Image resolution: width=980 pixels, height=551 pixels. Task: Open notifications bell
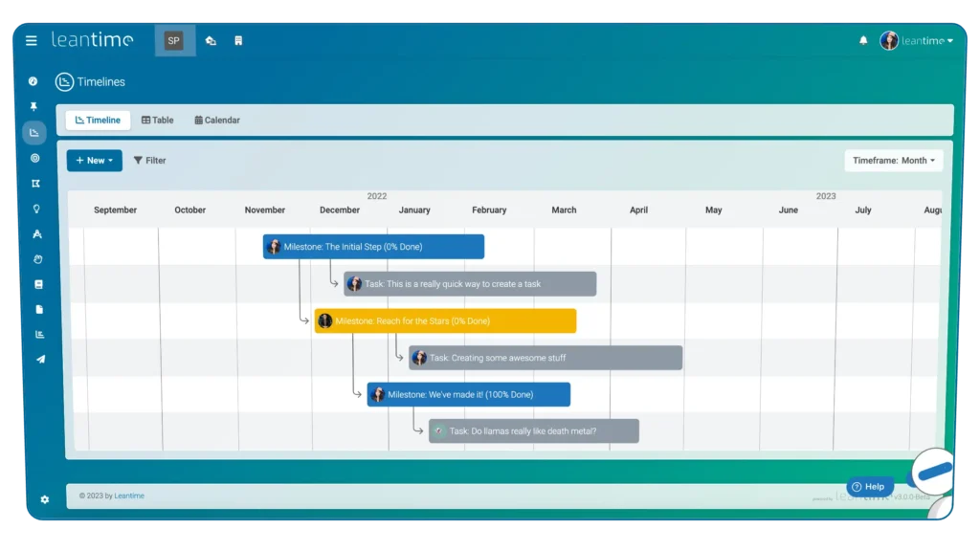863,40
